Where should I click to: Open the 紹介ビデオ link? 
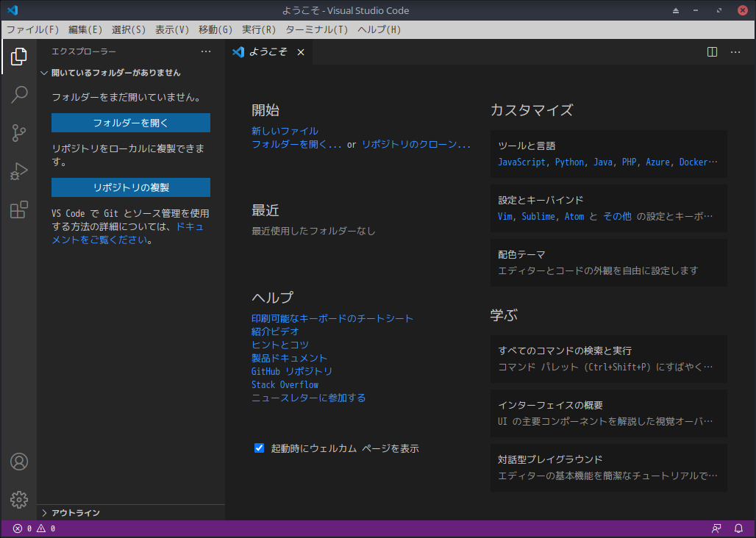pyautogui.click(x=275, y=332)
